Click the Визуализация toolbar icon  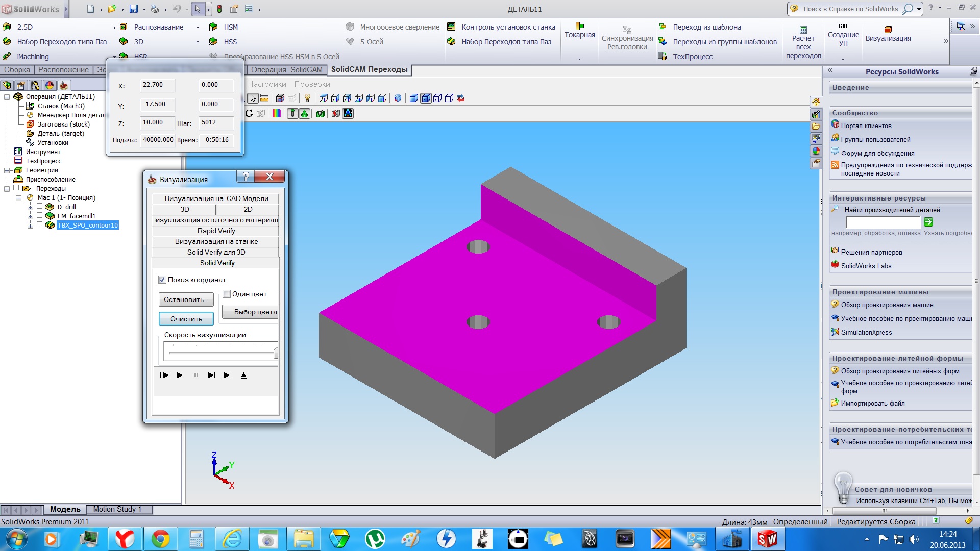point(888,30)
